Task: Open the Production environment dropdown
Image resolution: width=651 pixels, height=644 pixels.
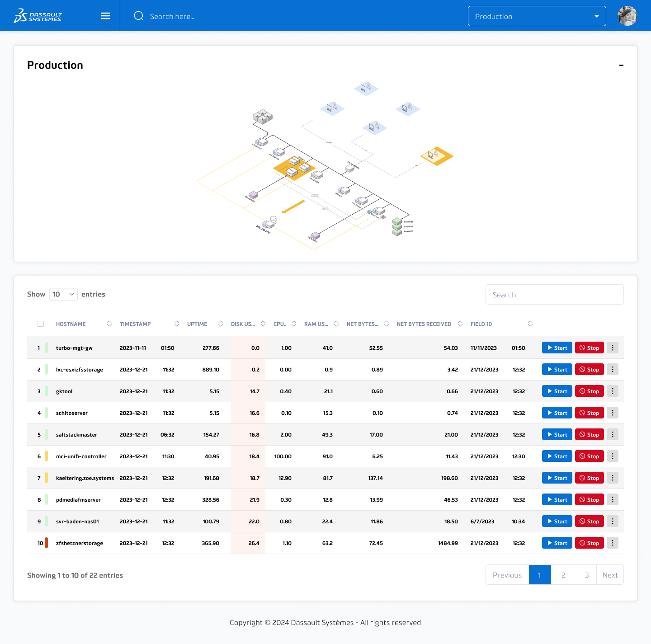Action: point(537,16)
